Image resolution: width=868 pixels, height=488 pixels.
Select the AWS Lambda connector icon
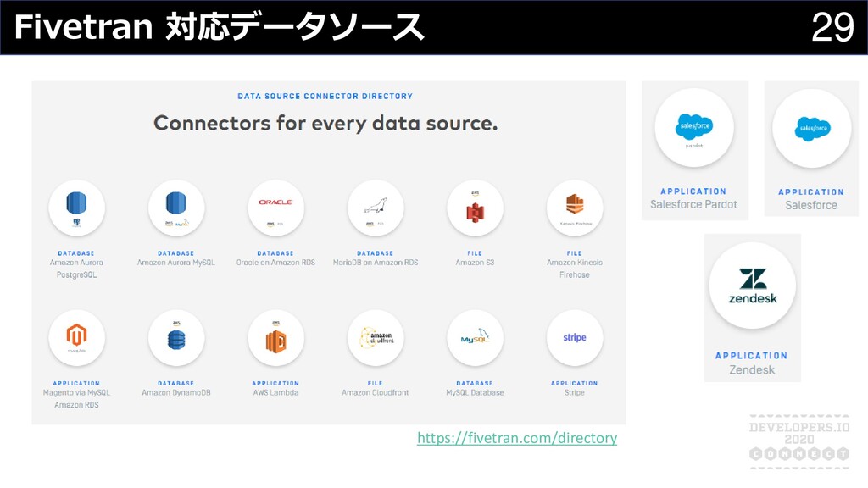(275, 338)
